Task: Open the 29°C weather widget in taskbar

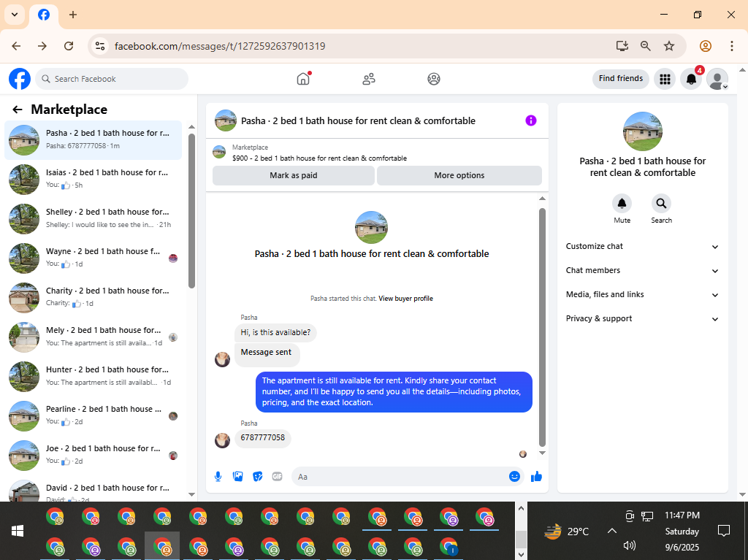Action: 567,531
